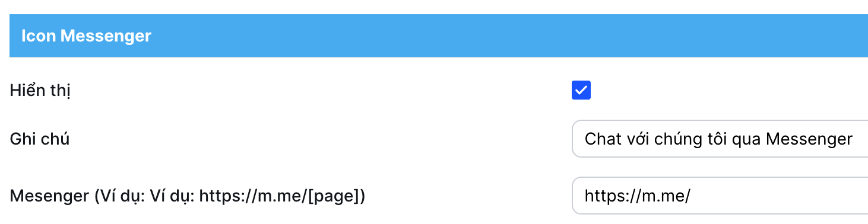
Task: Collapse the blue Icon Messenger bar
Action: coord(439,36)
